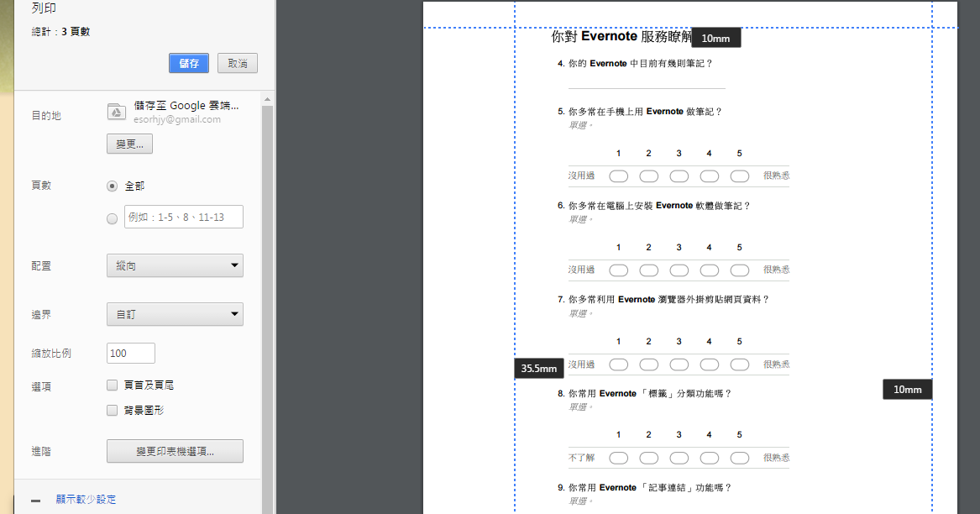
Task: Click the 總計：3 頁數 page total text
Action: click(x=60, y=31)
